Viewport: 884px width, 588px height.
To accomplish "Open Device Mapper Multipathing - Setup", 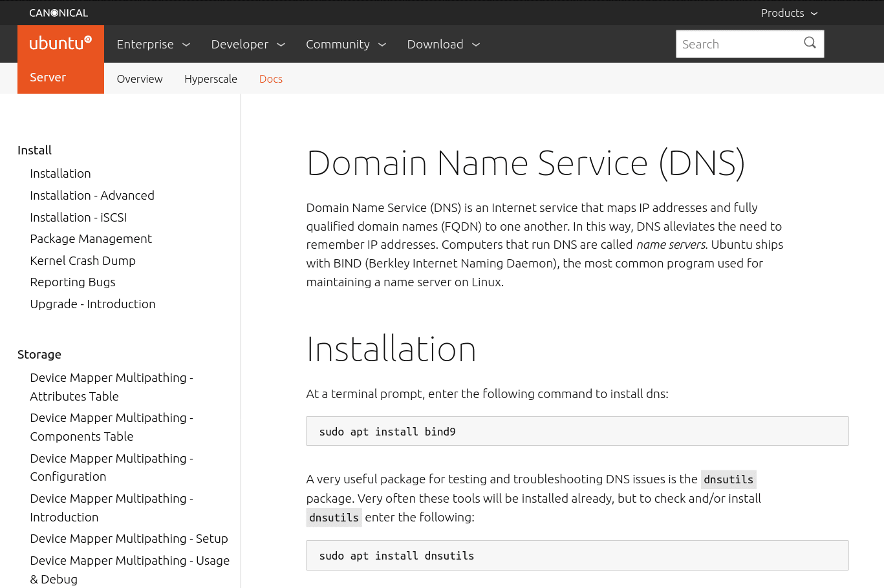I will (129, 539).
